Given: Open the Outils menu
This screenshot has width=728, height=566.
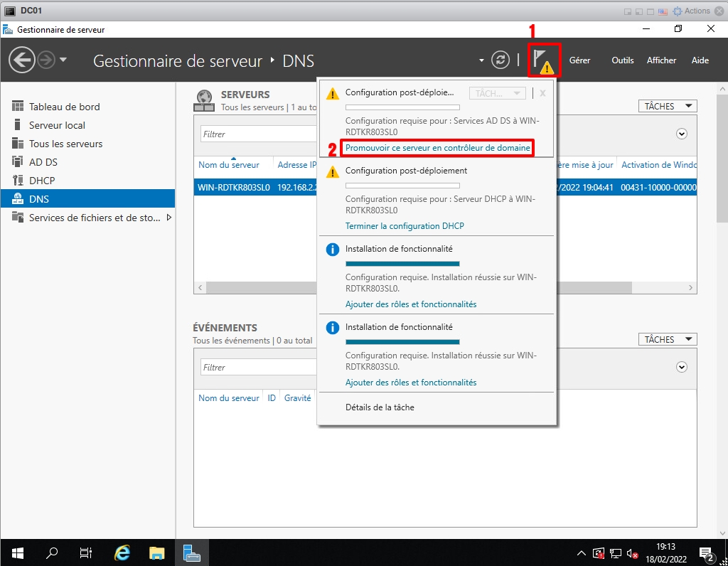Looking at the screenshot, I should coord(622,60).
